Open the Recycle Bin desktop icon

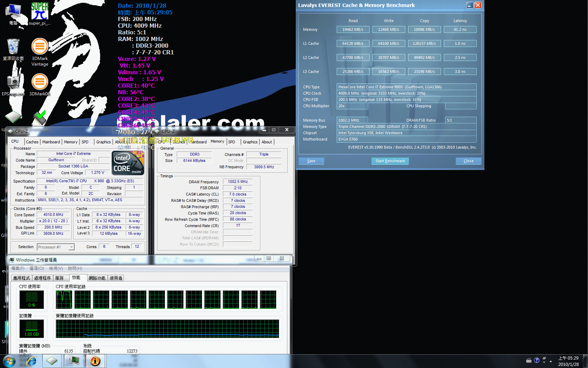(x=13, y=49)
